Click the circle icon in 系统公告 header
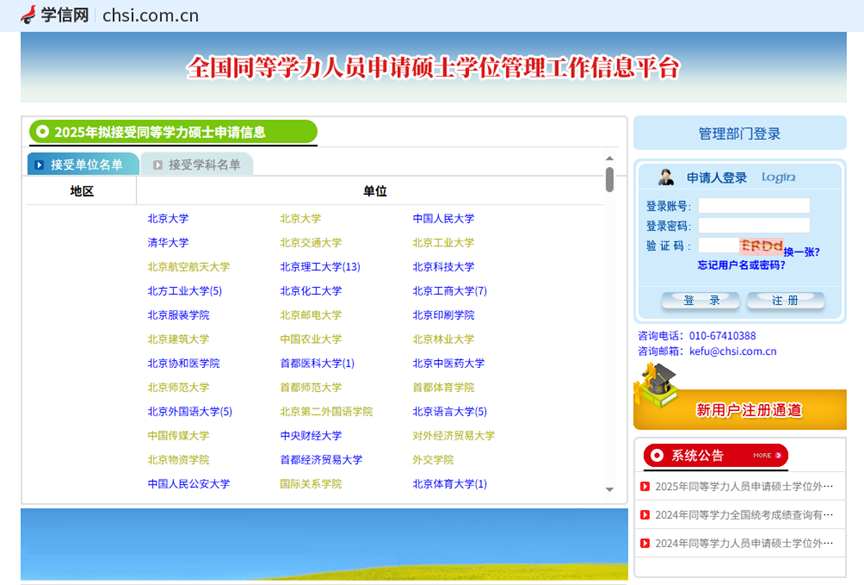The width and height of the screenshot is (864, 585). pyautogui.click(x=656, y=456)
